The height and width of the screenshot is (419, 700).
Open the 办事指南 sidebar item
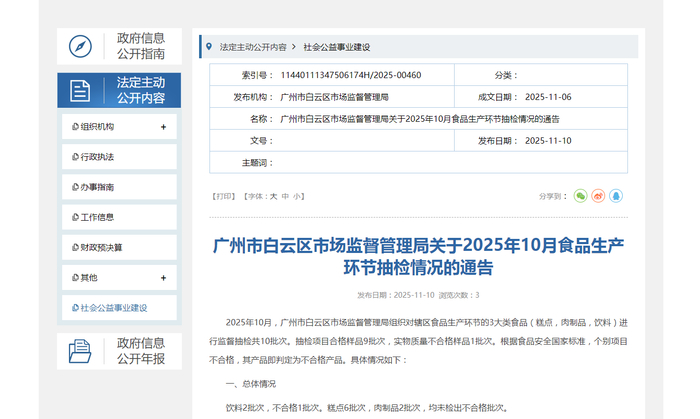[x=97, y=187]
